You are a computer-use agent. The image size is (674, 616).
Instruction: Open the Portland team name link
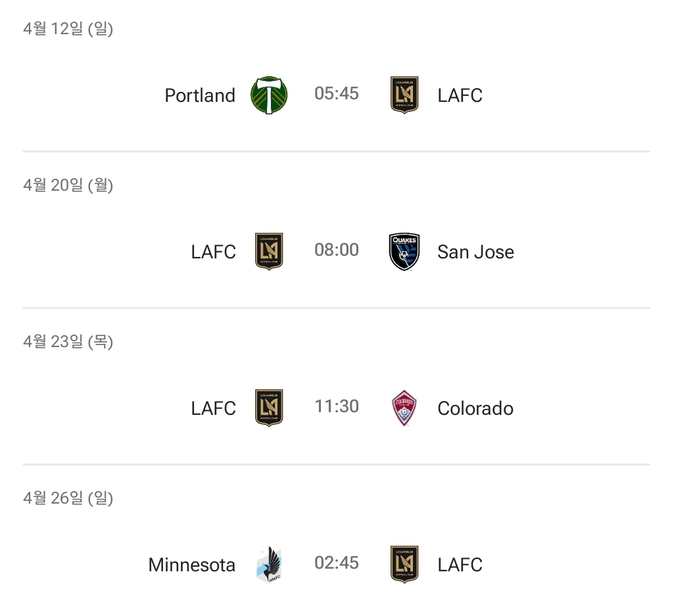tap(200, 95)
